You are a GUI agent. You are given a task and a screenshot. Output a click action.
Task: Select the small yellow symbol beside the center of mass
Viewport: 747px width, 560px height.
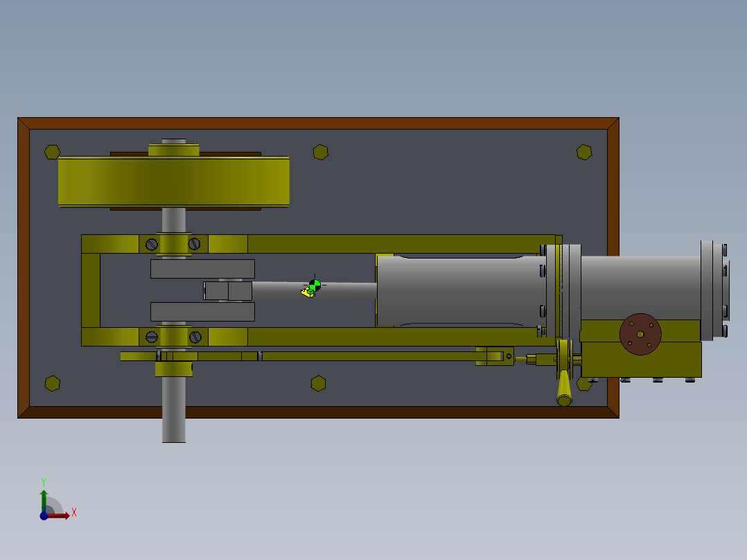tap(307, 292)
